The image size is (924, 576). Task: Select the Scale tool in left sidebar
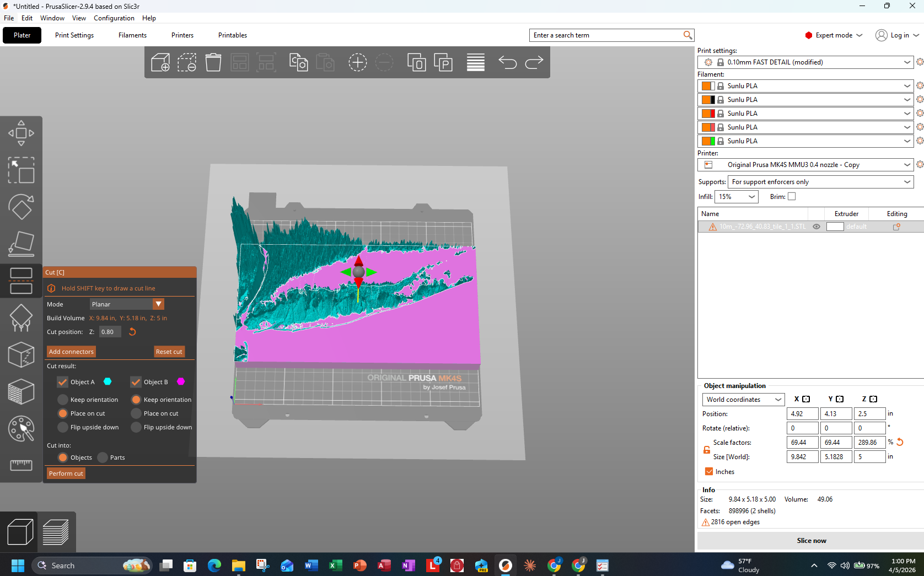tap(21, 170)
